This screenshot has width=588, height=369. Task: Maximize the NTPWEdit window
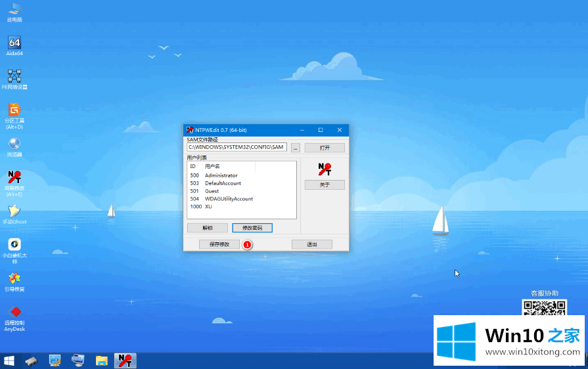[x=321, y=130]
